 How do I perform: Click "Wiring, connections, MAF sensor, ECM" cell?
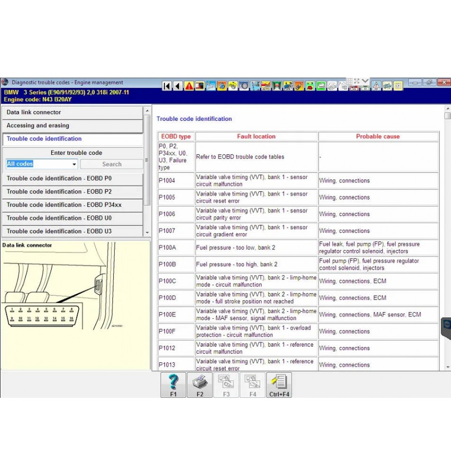coord(378,315)
